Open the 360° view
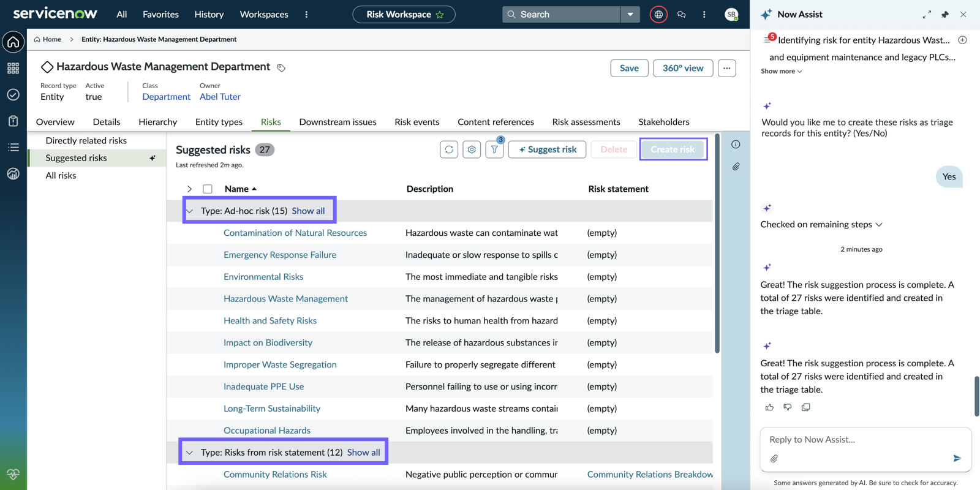Screen dimensions: 980x490 (x=683, y=68)
